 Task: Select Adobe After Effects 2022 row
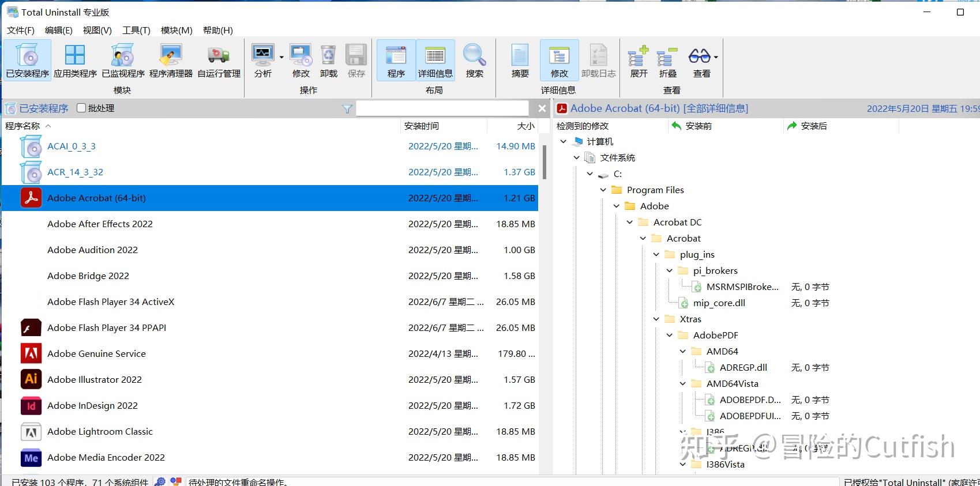click(270, 224)
